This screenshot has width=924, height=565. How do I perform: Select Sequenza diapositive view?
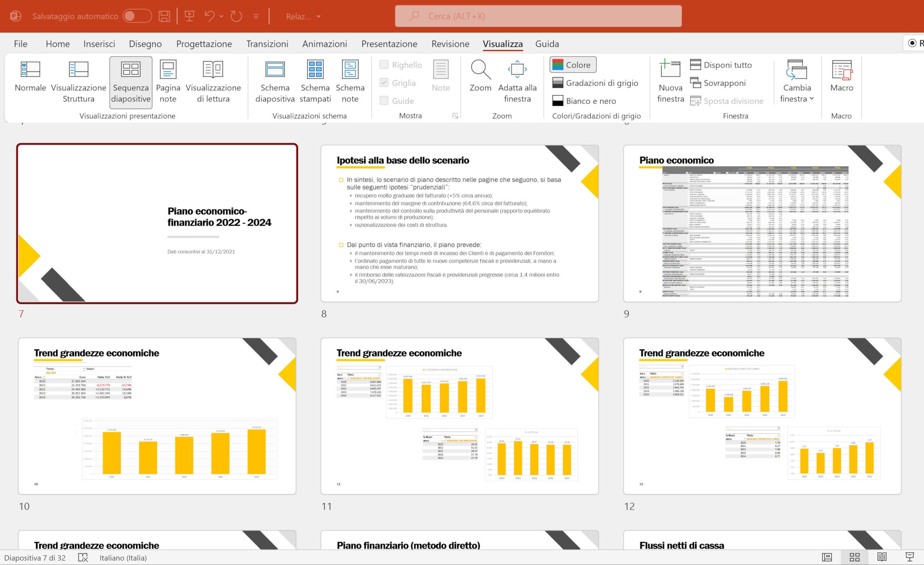pos(131,82)
